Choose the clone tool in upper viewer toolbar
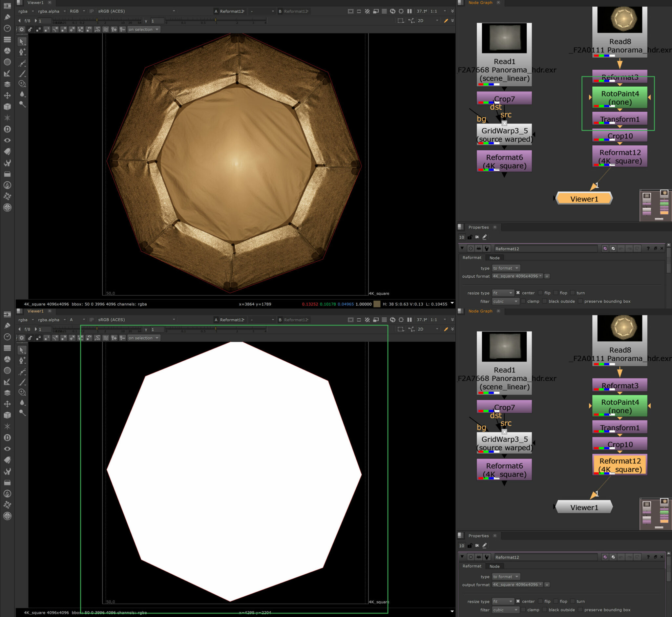The height and width of the screenshot is (617, 672). click(22, 84)
